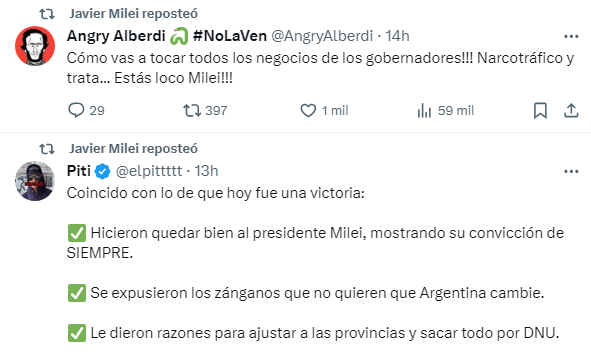The height and width of the screenshot is (362, 591).
Task: Repost the Angry Alberdi tweet with 397 reposts
Action: coord(205,110)
